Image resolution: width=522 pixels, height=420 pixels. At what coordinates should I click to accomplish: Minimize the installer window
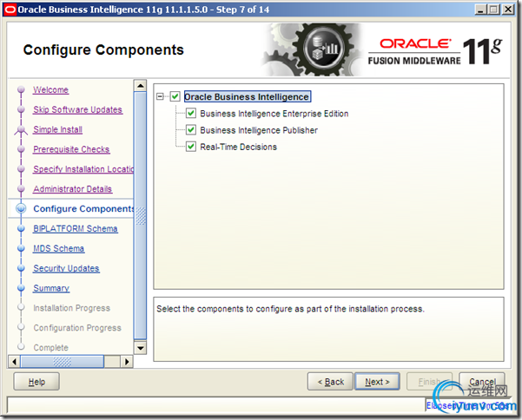pos(480,10)
